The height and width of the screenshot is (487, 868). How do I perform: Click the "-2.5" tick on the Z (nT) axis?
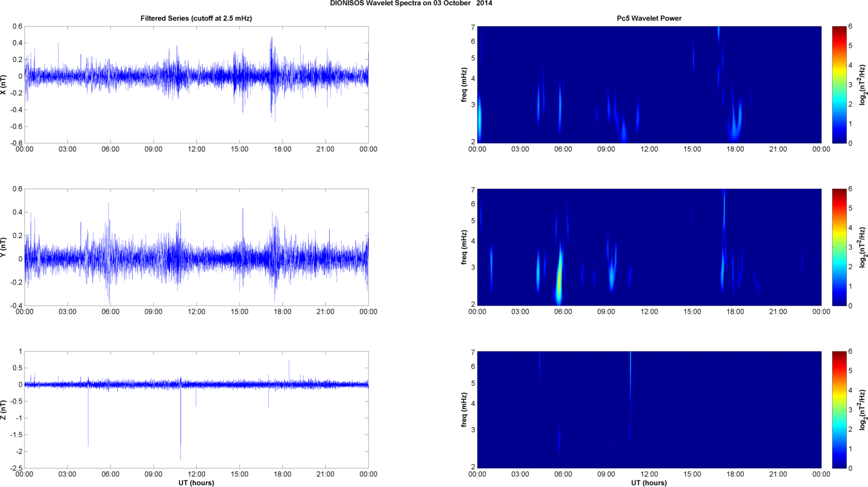[16, 468]
